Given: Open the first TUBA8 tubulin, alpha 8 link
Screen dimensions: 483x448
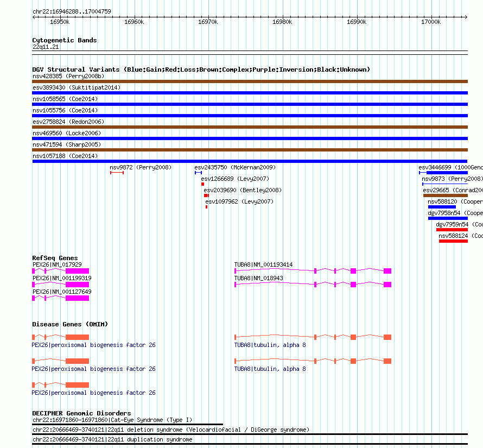Looking at the screenshot, I should (x=270, y=345).
